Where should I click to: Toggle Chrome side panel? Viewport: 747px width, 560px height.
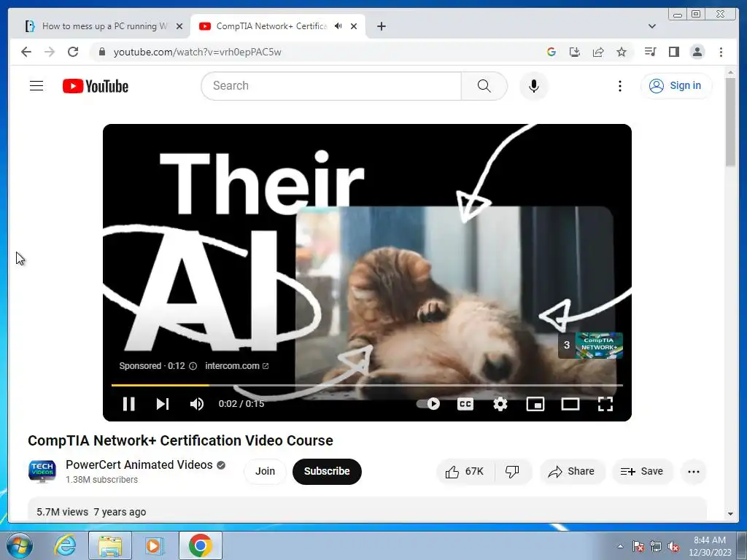673,52
